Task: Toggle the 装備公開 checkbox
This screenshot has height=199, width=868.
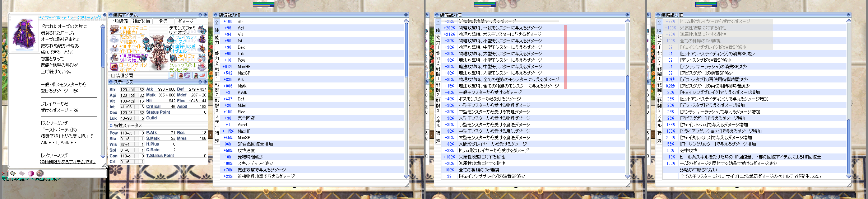Action: coord(113,76)
